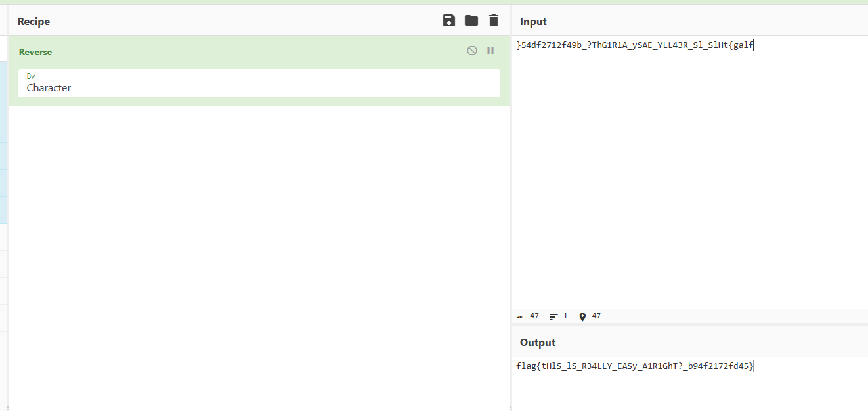Screen dimensions: 868x411
Task: Click the cursor position pin icon
Action: pyautogui.click(x=582, y=316)
